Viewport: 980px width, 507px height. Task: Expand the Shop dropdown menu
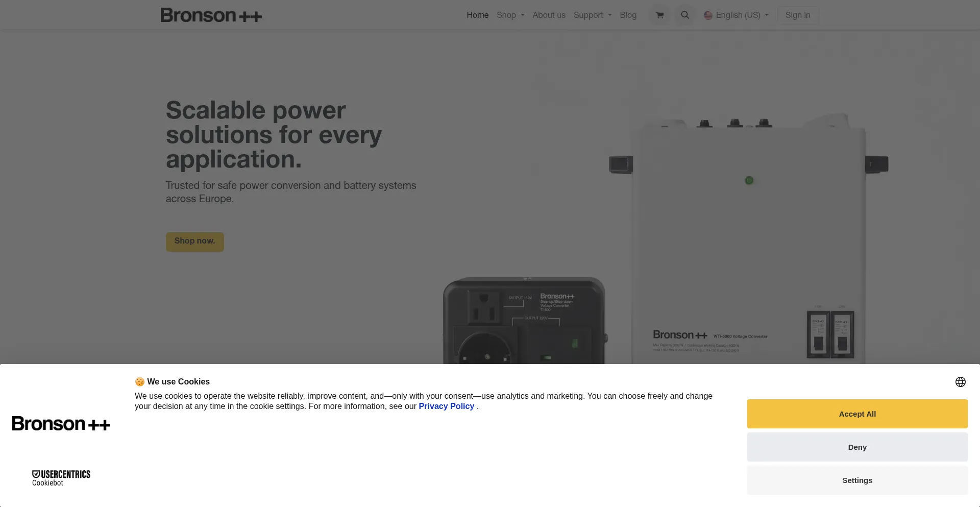(x=510, y=15)
